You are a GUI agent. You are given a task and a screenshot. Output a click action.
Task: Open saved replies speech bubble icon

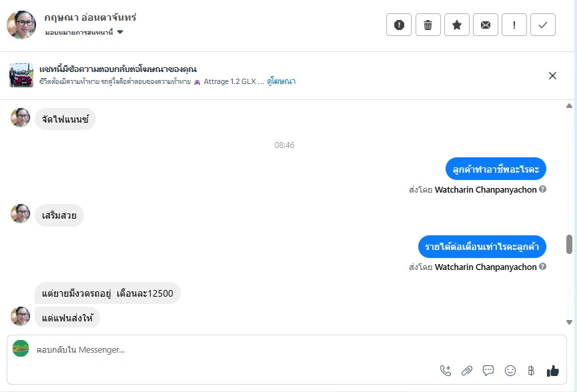[488, 371]
